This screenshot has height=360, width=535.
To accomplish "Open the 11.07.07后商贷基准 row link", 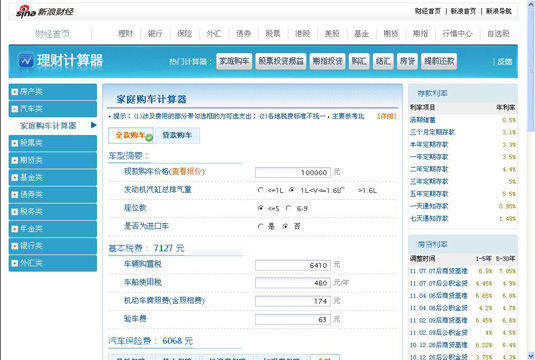I will point(439,271).
